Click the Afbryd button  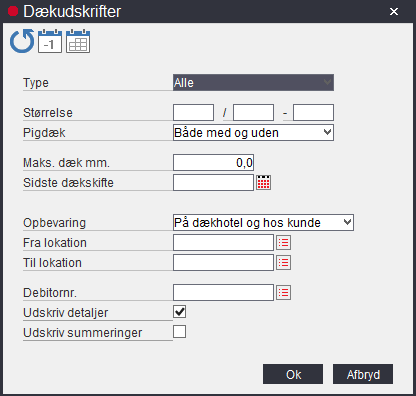click(x=363, y=374)
